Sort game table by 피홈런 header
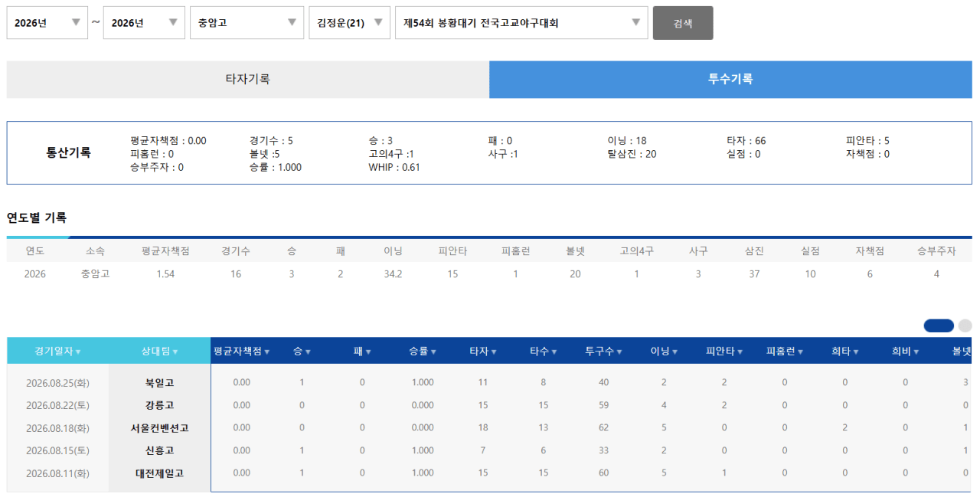Viewport: 980px width, 497px height. (785, 351)
